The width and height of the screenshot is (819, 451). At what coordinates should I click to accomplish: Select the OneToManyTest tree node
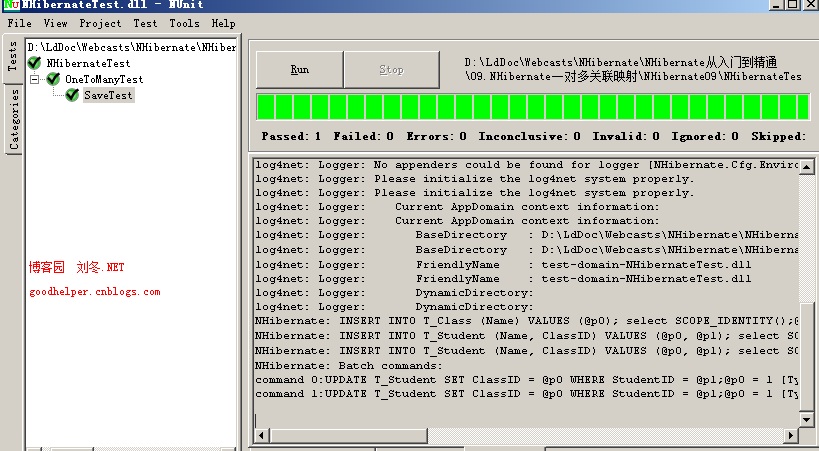(x=104, y=79)
